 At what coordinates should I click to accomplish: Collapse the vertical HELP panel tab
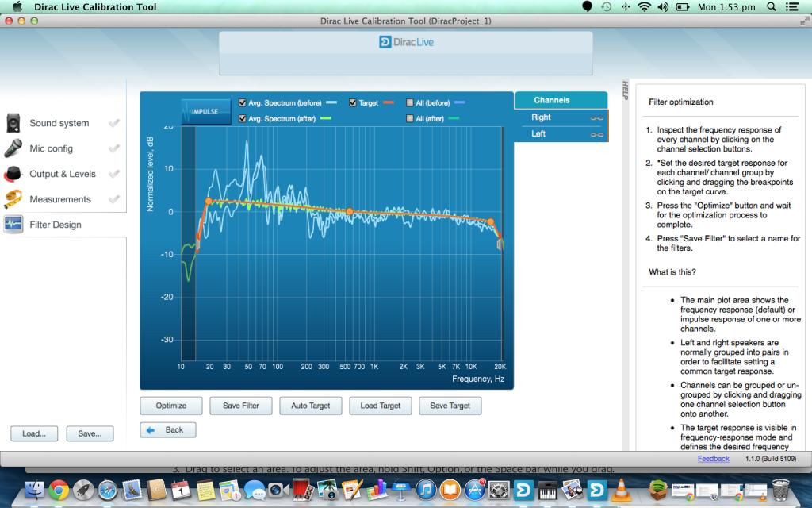point(625,90)
